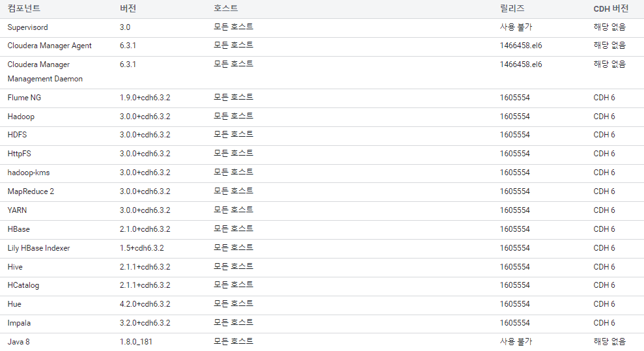Click version 1.9.0+cdh6.3.2 of Flume NG
Viewport: 644px width, 351px height.
(145, 97)
